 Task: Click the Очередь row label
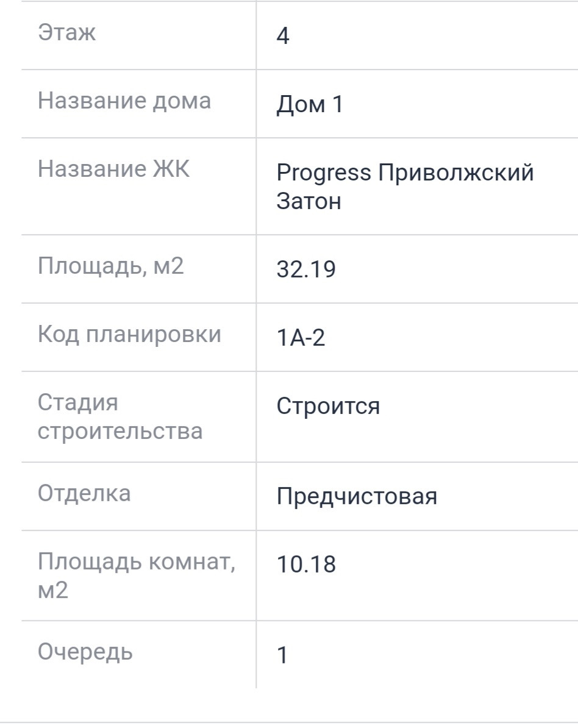pos(85,652)
